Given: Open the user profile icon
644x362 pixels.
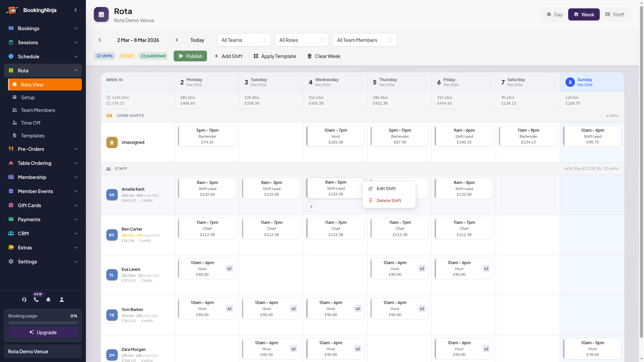Looking at the screenshot, I should (x=62, y=300).
